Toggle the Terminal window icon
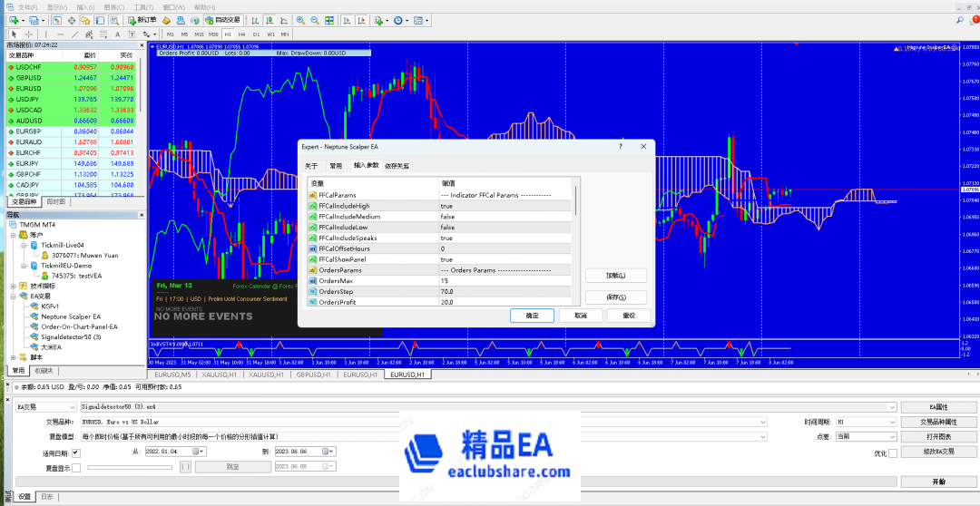The image size is (980, 506). [100, 20]
